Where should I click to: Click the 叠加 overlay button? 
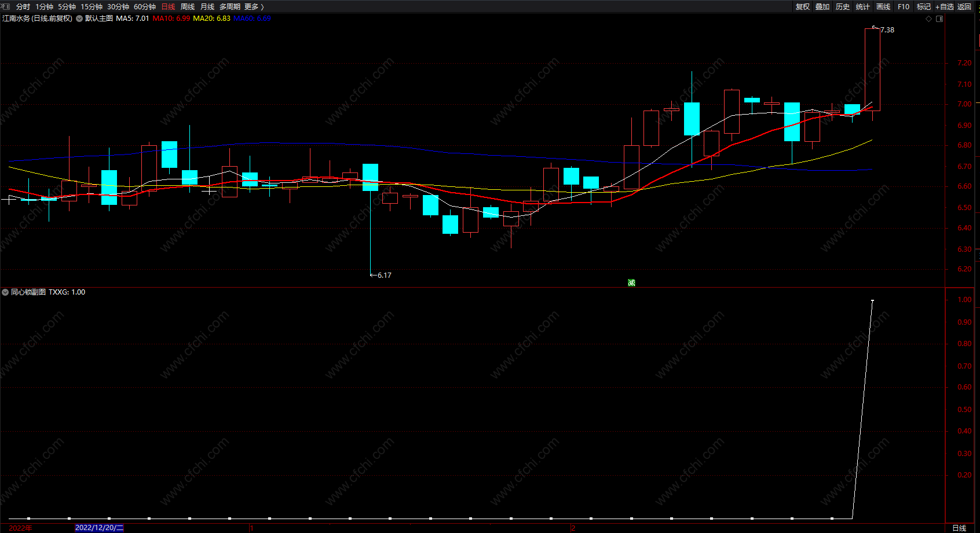[x=822, y=7]
